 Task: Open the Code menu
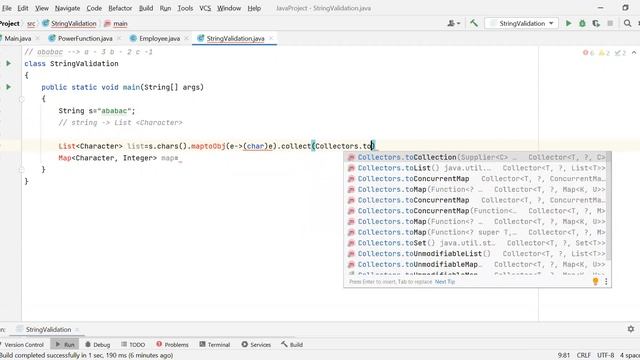click(x=94, y=8)
